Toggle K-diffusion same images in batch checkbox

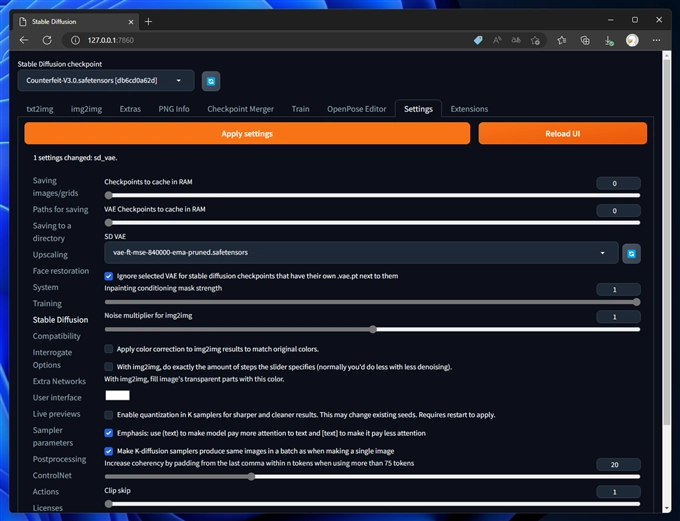109,451
